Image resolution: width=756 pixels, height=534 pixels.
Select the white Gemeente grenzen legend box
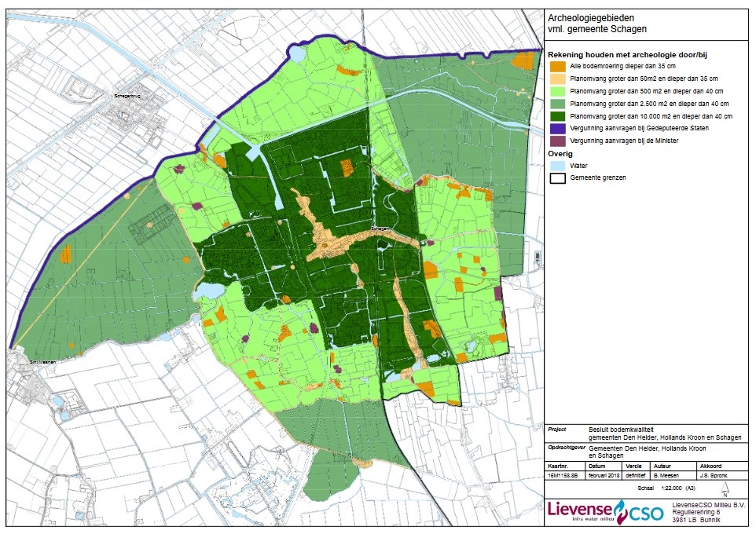coord(557,178)
